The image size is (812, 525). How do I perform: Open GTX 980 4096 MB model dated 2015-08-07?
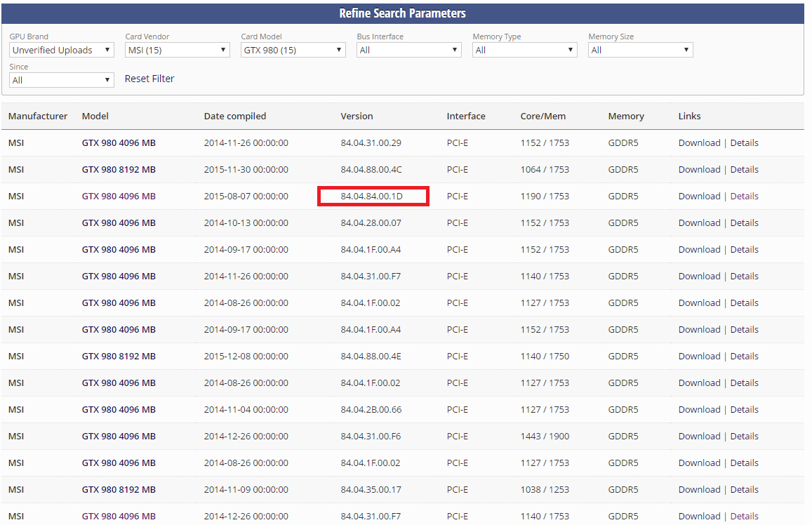[x=119, y=197]
